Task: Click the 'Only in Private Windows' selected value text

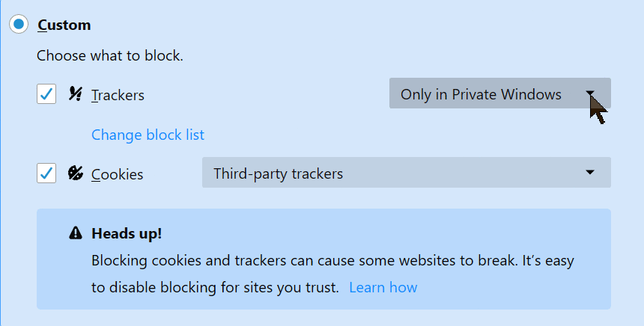Action: pyautogui.click(x=481, y=94)
